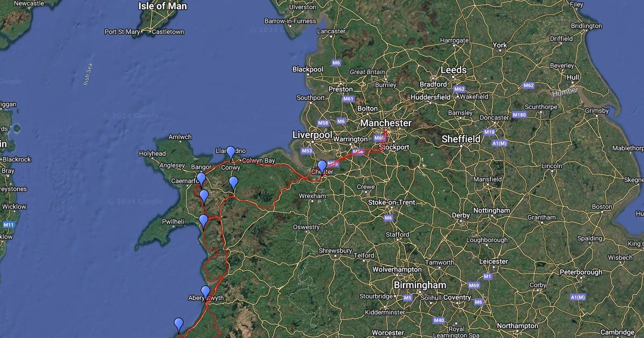Select the Stoke-on-Trent label
The width and height of the screenshot is (644, 338).
(392, 202)
